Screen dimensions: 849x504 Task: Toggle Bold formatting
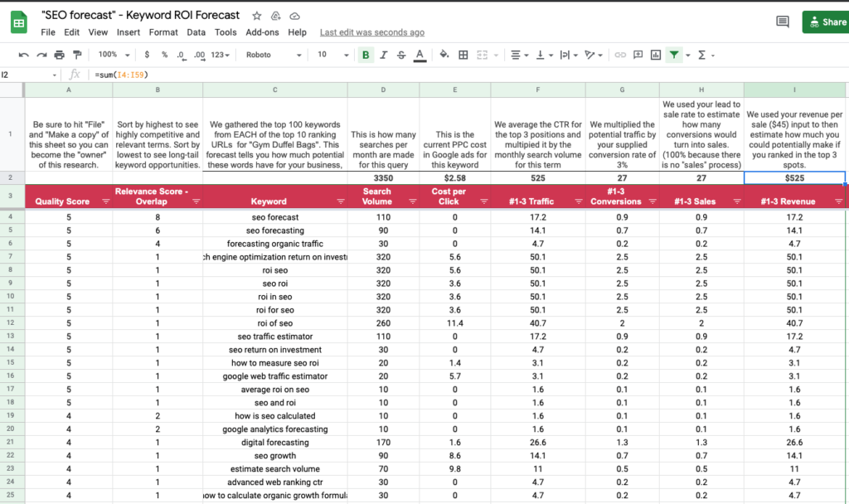tap(366, 55)
